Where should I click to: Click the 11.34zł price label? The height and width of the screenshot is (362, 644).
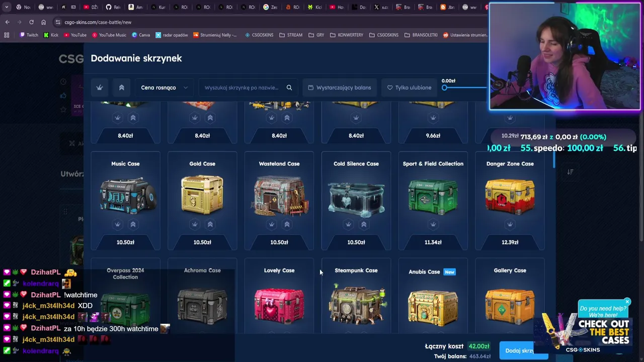click(433, 242)
